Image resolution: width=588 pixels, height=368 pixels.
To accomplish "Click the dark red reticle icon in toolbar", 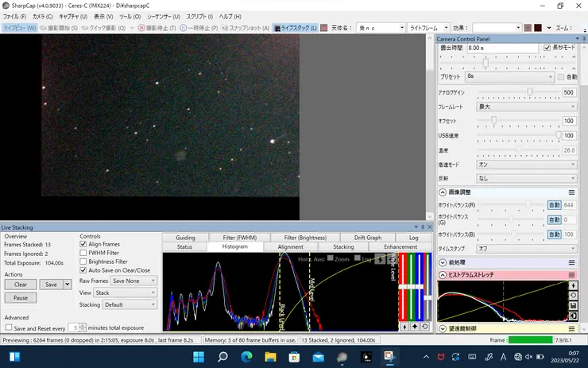I will point(538,28).
